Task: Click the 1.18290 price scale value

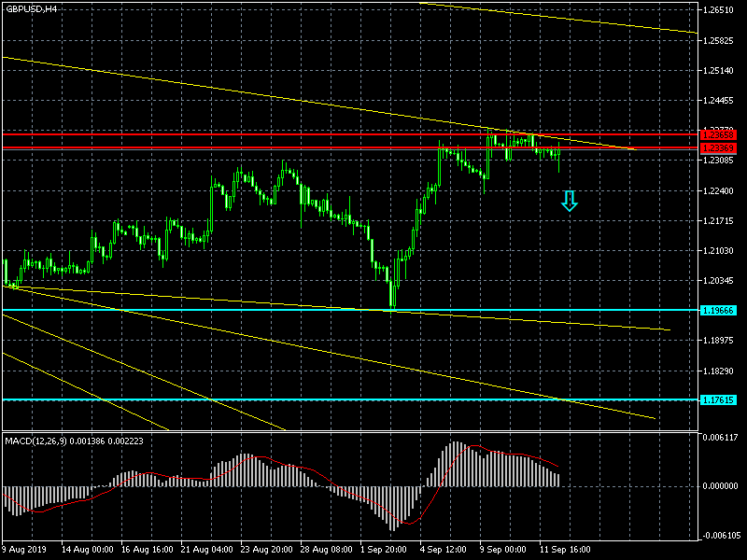Action: point(718,371)
